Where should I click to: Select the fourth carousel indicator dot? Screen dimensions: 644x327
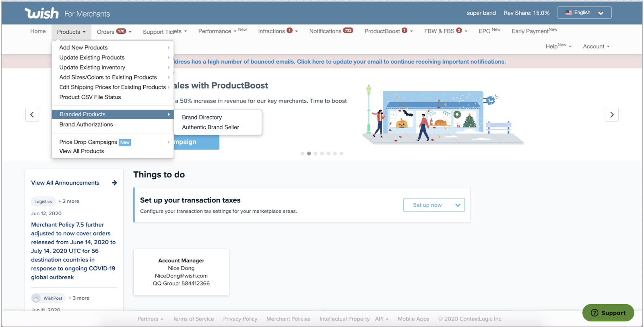[322, 154]
